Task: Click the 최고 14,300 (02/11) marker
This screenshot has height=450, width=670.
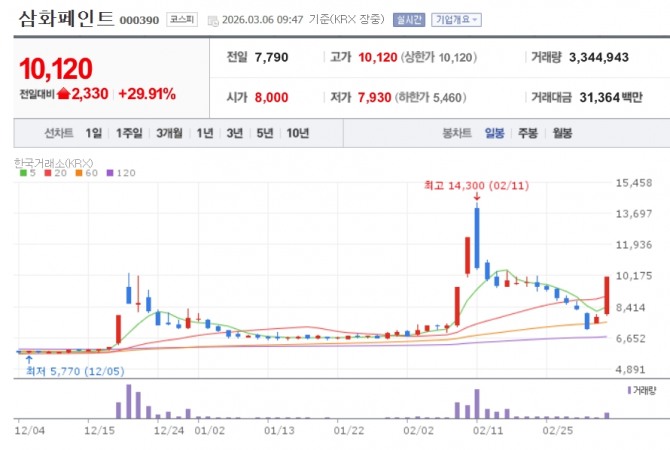Action: point(476,185)
